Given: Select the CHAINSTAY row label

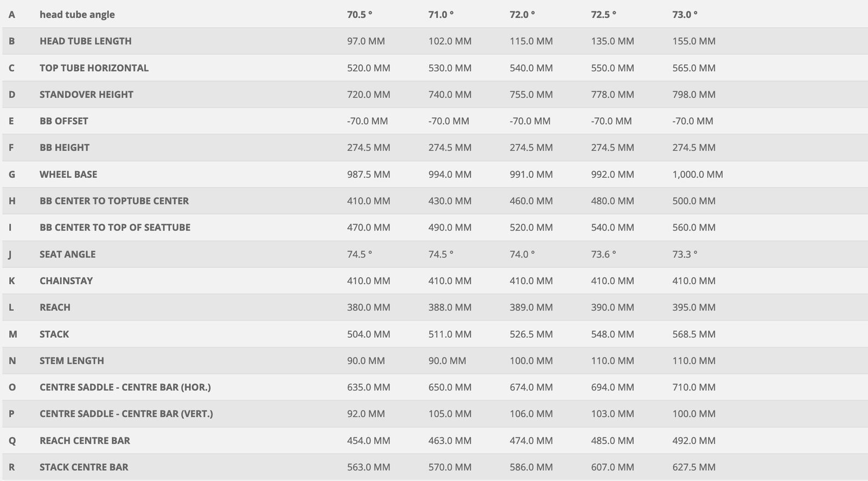Looking at the screenshot, I should pos(66,281).
